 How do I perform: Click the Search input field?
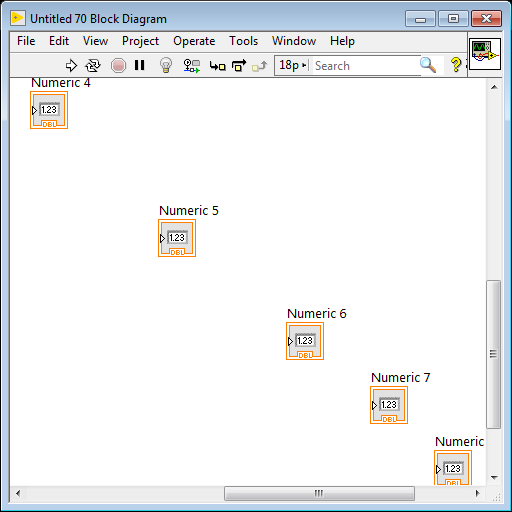click(365, 66)
